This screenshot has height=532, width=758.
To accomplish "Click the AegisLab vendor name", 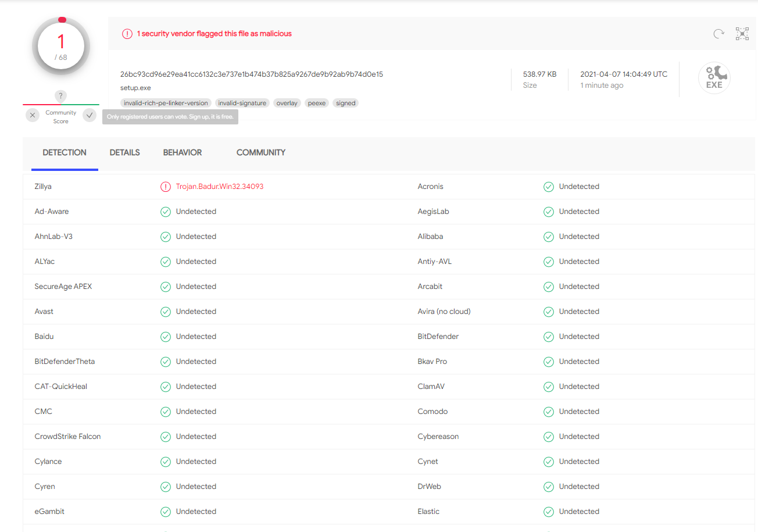I will (434, 212).
